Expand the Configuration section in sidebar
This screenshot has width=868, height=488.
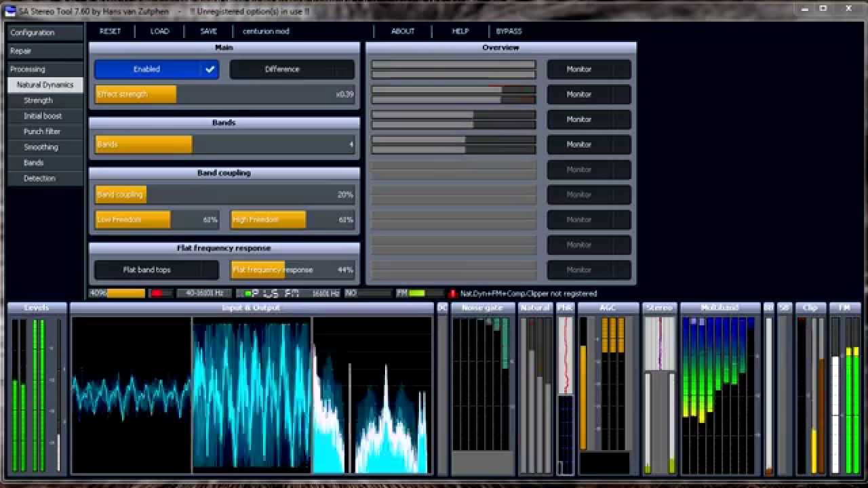coord(45,33)
